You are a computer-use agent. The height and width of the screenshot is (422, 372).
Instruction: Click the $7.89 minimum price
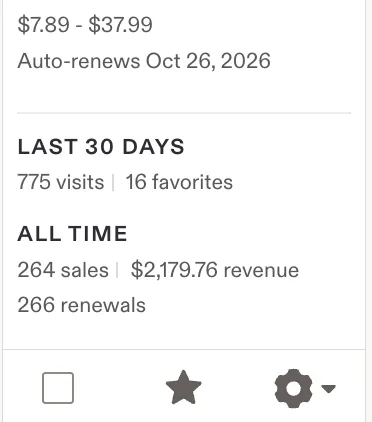[x=43, y=25]
